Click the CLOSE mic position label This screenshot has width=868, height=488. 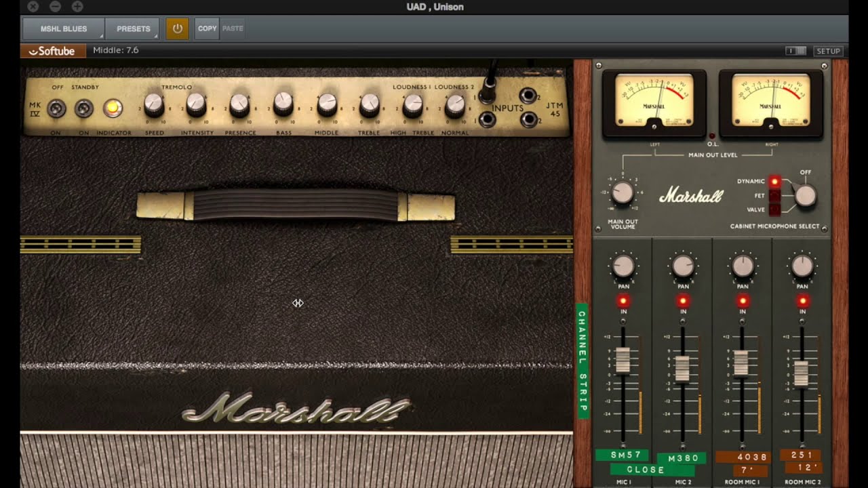coord(652,469)
